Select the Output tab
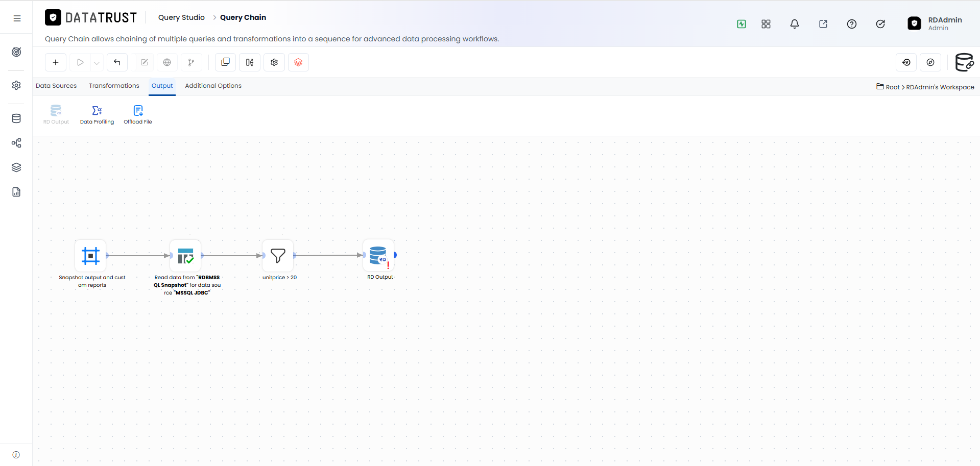The height and width of the screenshot is (466, 980). (162, 86)
